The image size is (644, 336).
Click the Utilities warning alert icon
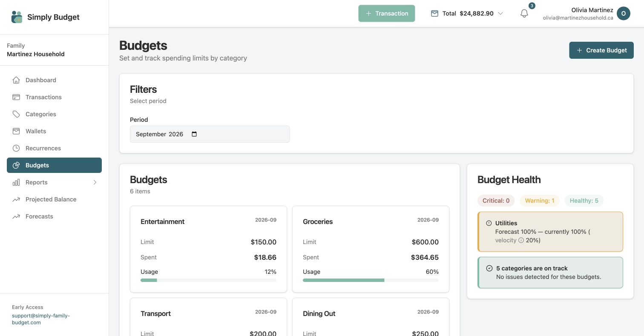point(489,223)
